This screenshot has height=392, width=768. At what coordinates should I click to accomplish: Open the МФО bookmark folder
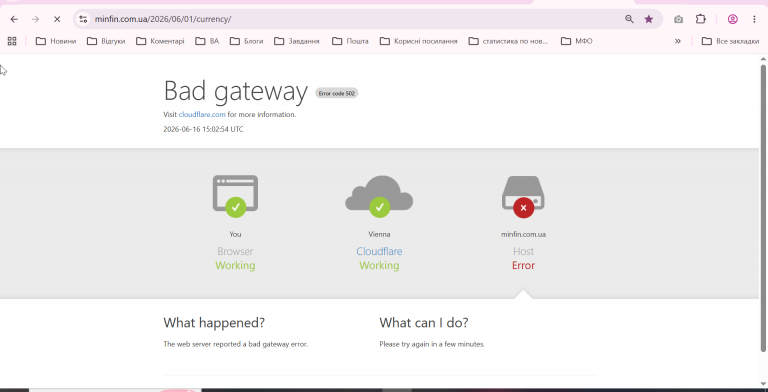(576, 41)
